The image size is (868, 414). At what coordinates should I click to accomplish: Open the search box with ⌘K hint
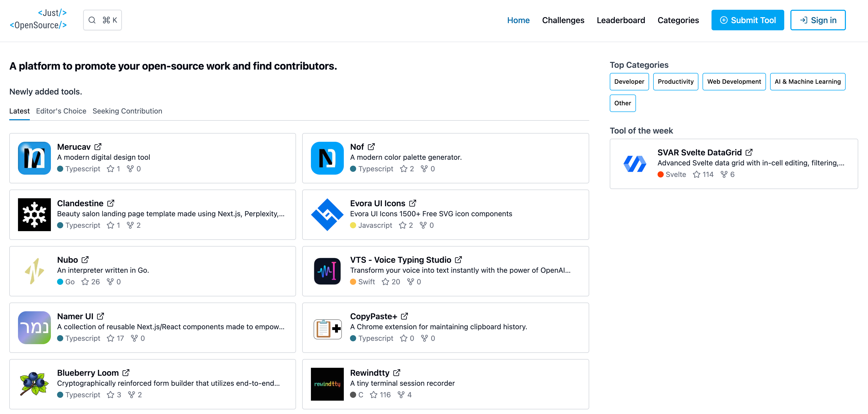click(x=103, y=20)
